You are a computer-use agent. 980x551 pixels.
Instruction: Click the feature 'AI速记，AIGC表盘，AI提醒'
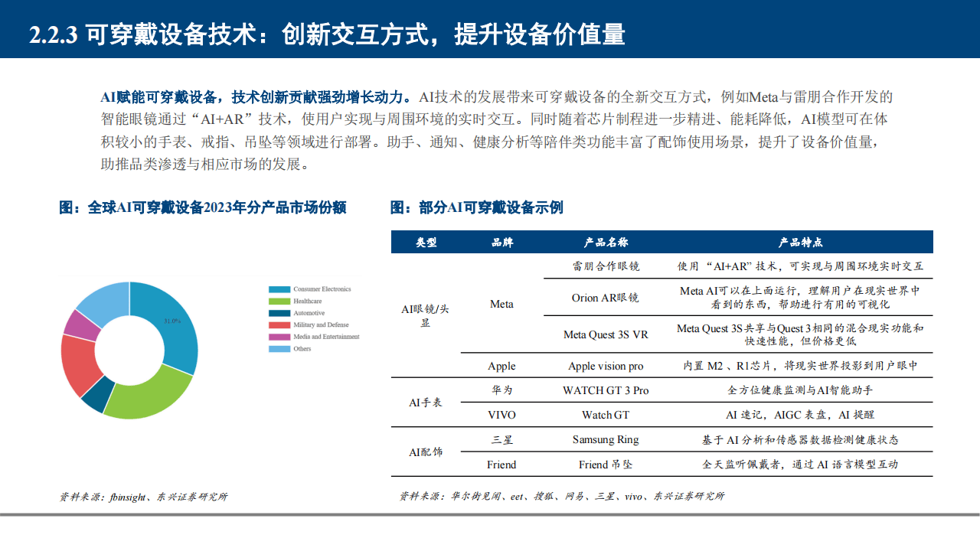800,415
